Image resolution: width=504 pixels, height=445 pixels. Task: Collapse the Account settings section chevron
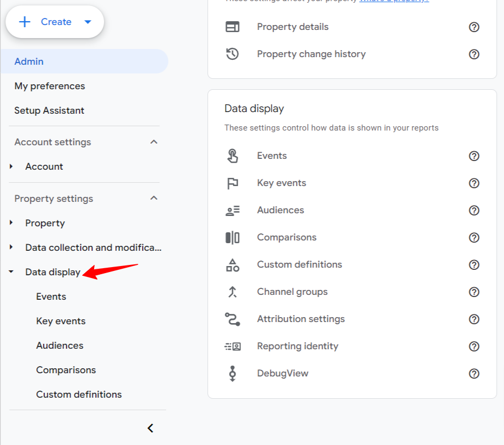point(154,141)
